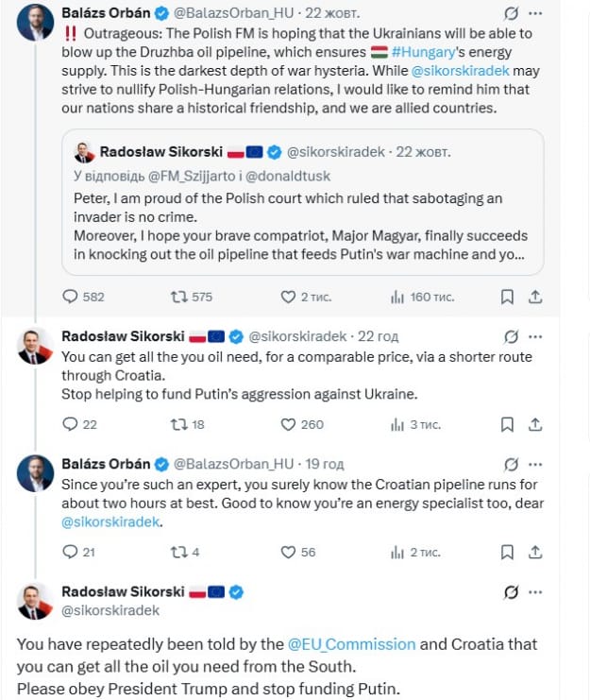The image size is (590, 700).
Task: Like the top tweet with 2 тис. likes
Action: 289,297
